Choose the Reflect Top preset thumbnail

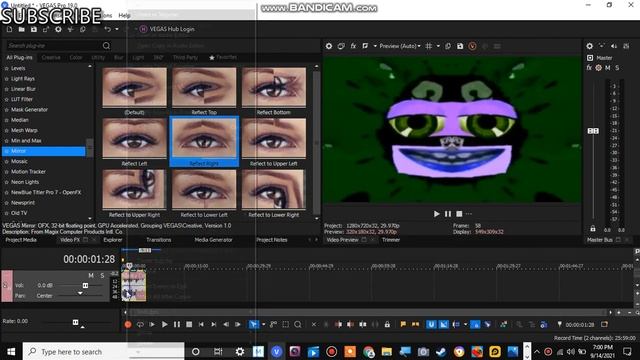coord(204,87)
